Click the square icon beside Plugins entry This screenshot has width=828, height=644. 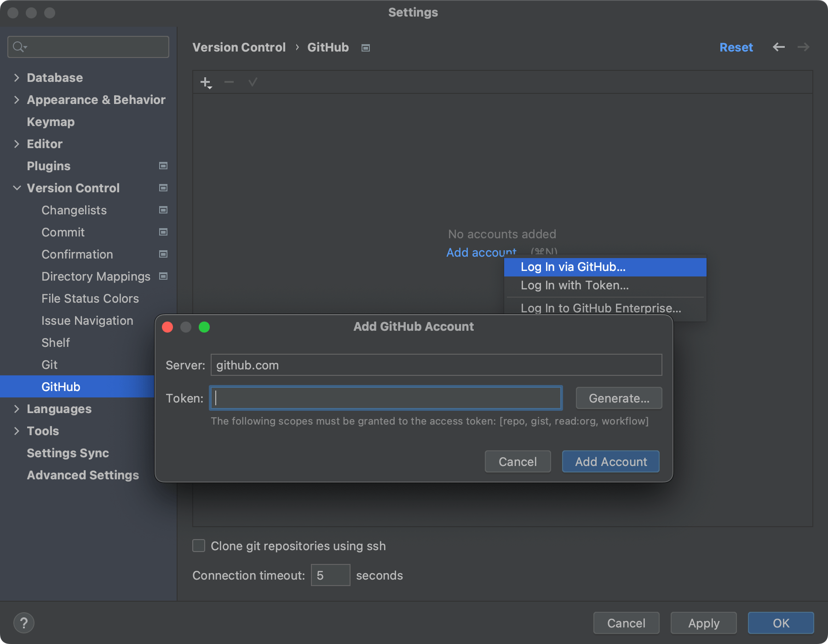point(163,166)
